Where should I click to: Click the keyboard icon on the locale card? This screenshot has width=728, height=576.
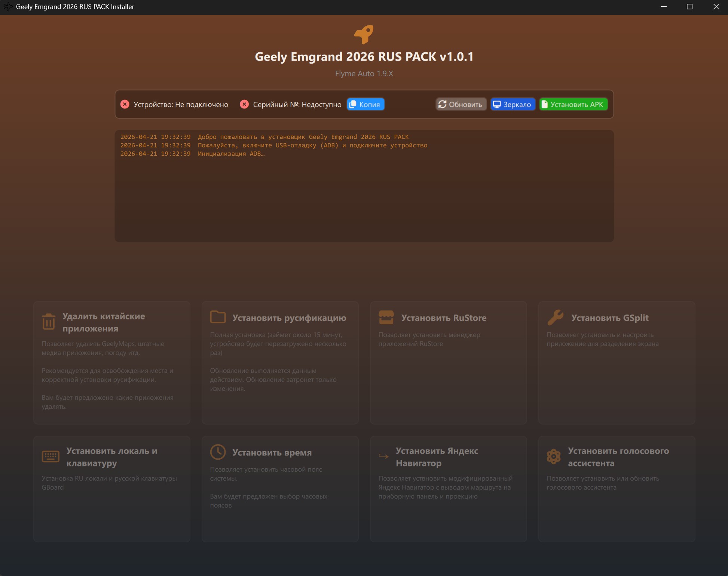[x=51, y=457]
